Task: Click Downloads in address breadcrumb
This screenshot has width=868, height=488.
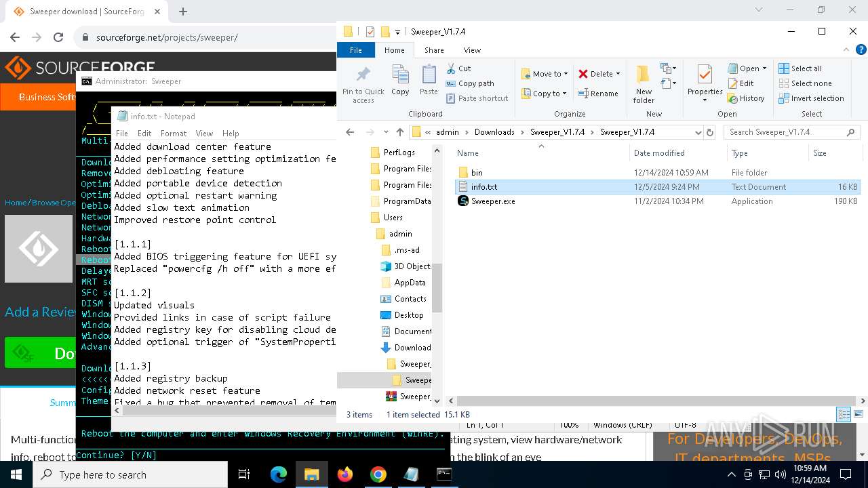Action: [494, 132]
